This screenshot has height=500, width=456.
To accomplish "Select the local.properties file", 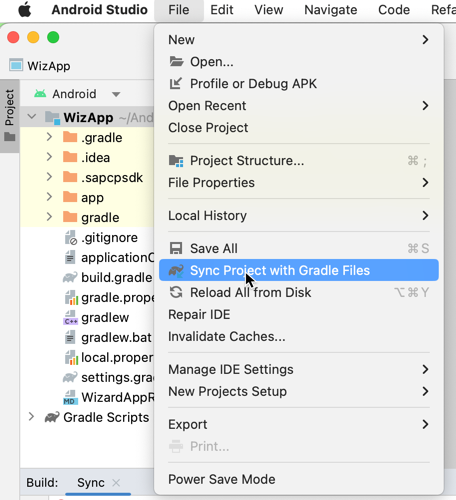I will coord(117,358).
